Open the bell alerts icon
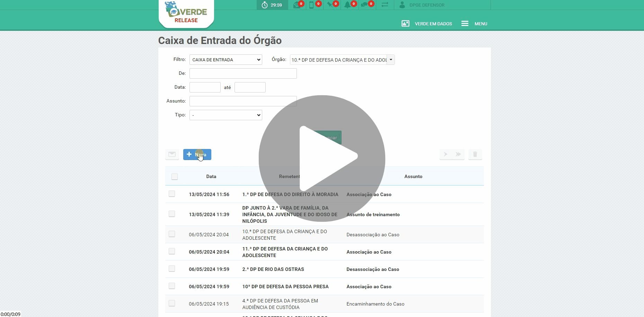The image size is (644, 317). coord(347,5)
